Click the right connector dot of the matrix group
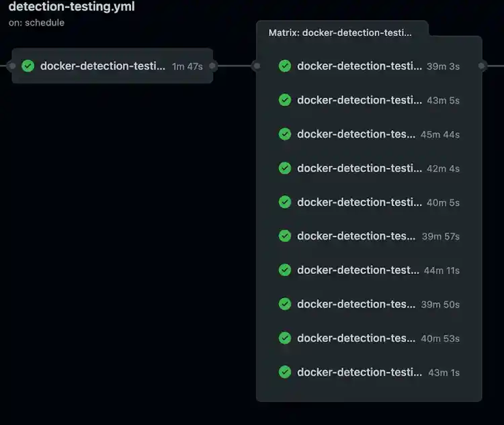 coord(482,66)
